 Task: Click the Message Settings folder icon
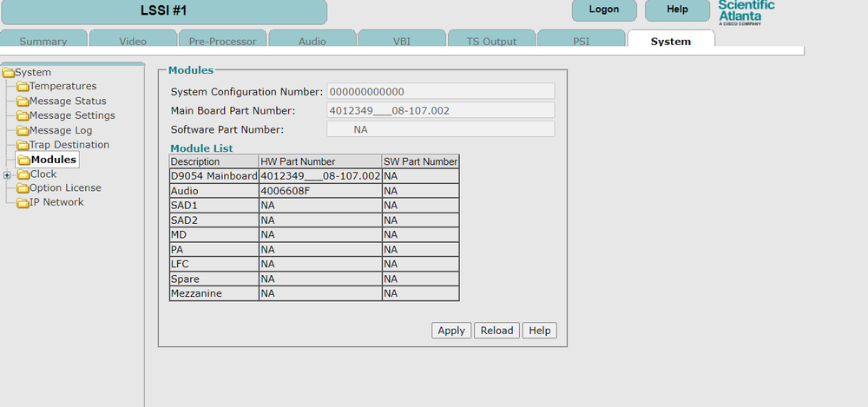click(x=23, y=116)
